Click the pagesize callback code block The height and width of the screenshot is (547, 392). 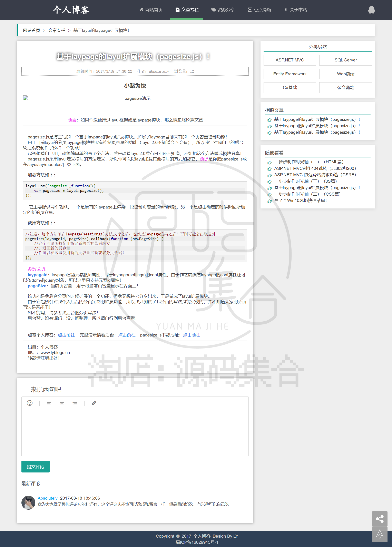coord(135,246)
